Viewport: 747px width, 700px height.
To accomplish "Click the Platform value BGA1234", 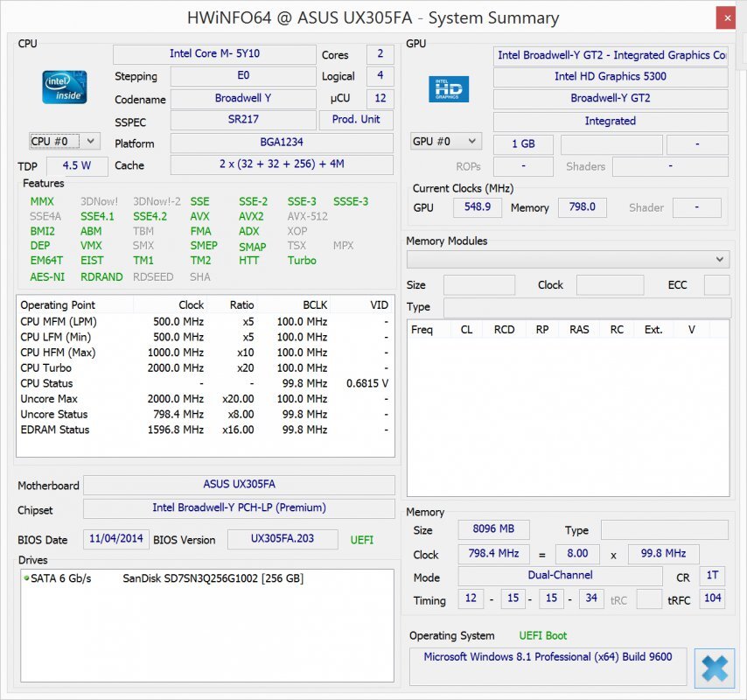I will [x=282, y=143].
